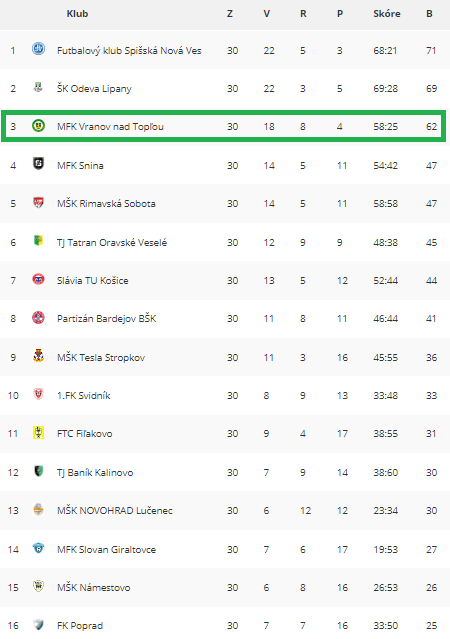Select the FTC Fiľakovo yellow logo

[38, 432]
